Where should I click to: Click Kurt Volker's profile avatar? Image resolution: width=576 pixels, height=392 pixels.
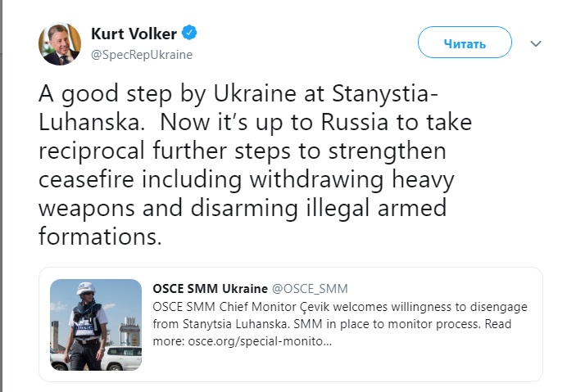click(60, 44)
